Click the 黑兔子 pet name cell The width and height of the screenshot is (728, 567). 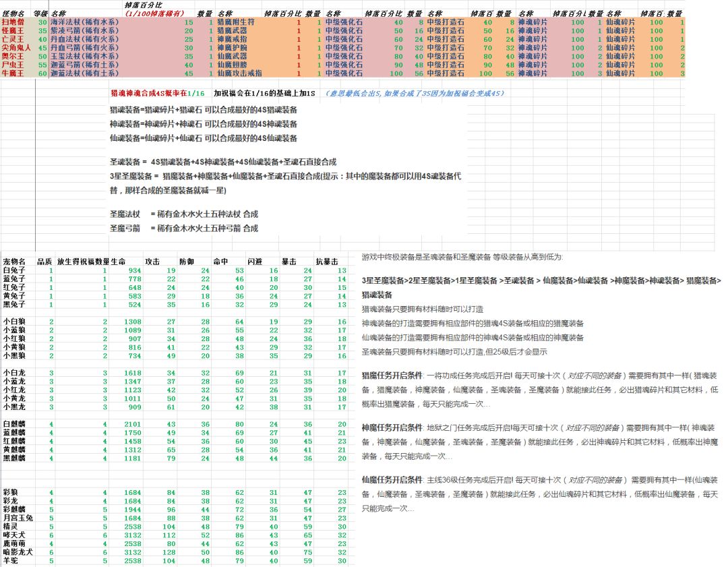[x=14, y=305]
